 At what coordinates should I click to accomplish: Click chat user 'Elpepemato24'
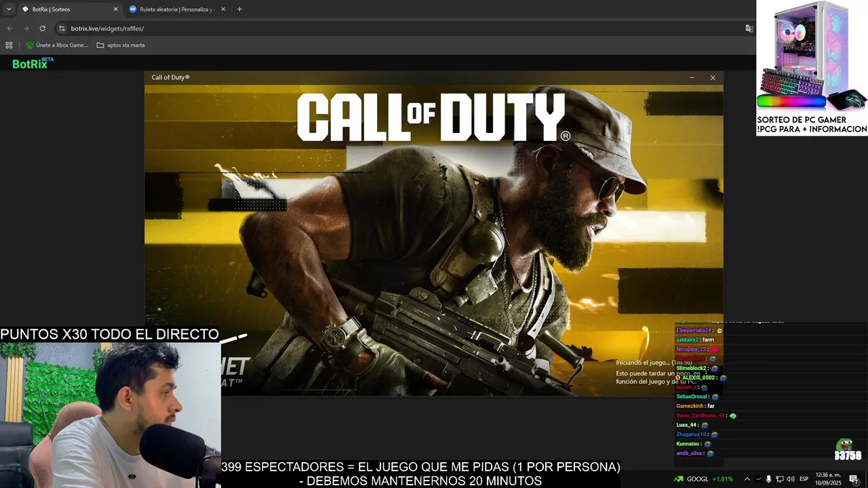point(694,330)
